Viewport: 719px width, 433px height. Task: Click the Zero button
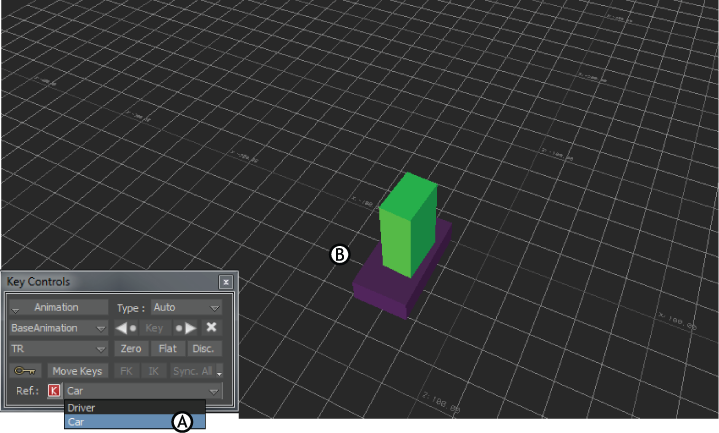(131, 349)
